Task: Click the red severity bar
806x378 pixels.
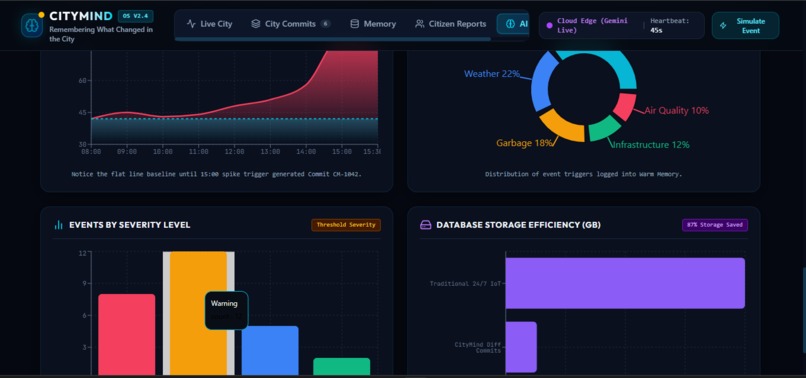Action: click(126, 334)
